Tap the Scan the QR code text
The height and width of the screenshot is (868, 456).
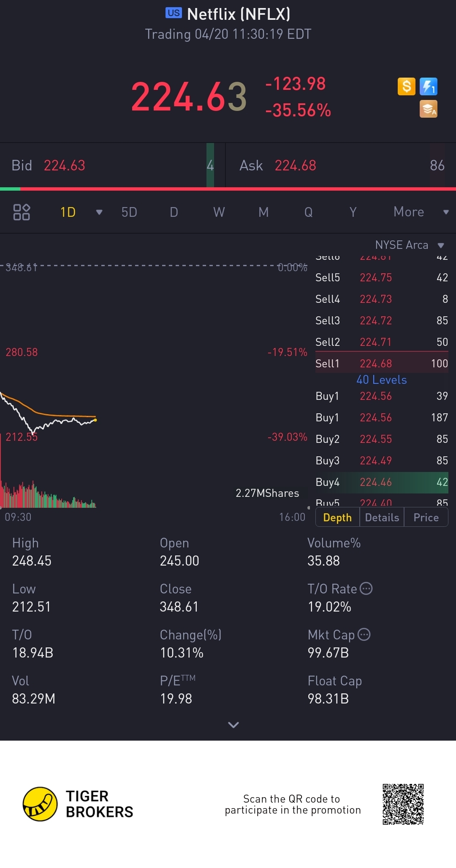[293, 804]
